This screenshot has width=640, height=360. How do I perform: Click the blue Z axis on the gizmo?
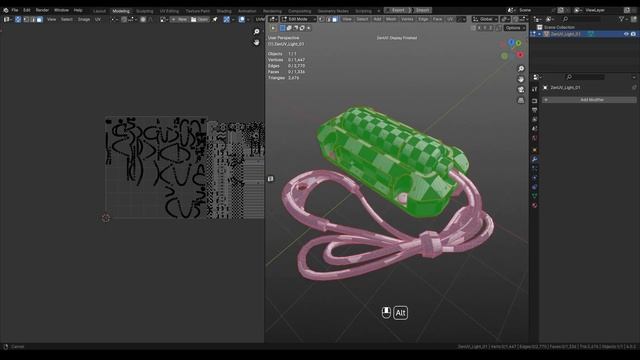511,42
